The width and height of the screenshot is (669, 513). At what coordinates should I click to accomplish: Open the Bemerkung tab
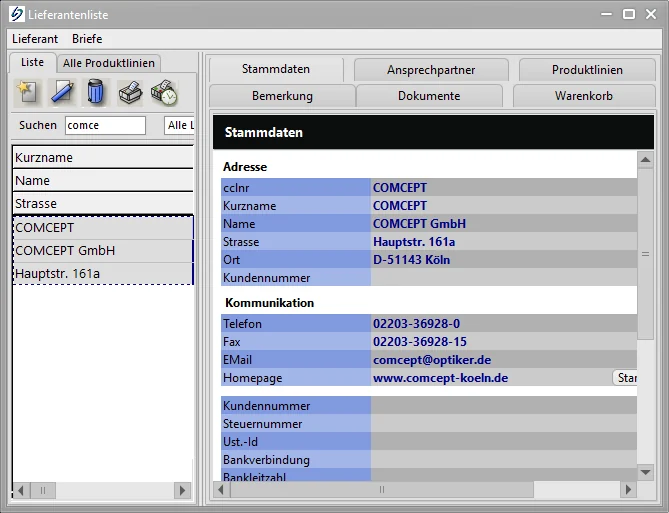pos(282,96)
